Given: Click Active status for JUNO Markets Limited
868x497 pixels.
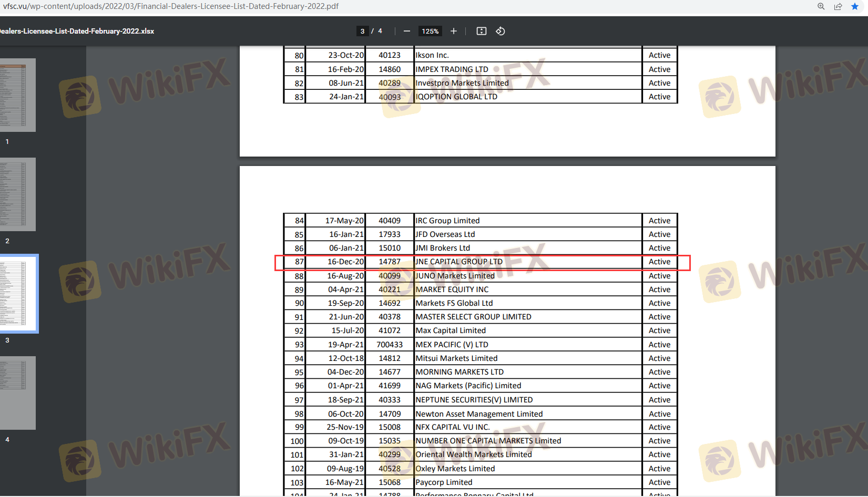Looking at the screenshot, I should (x=659, y=276).
